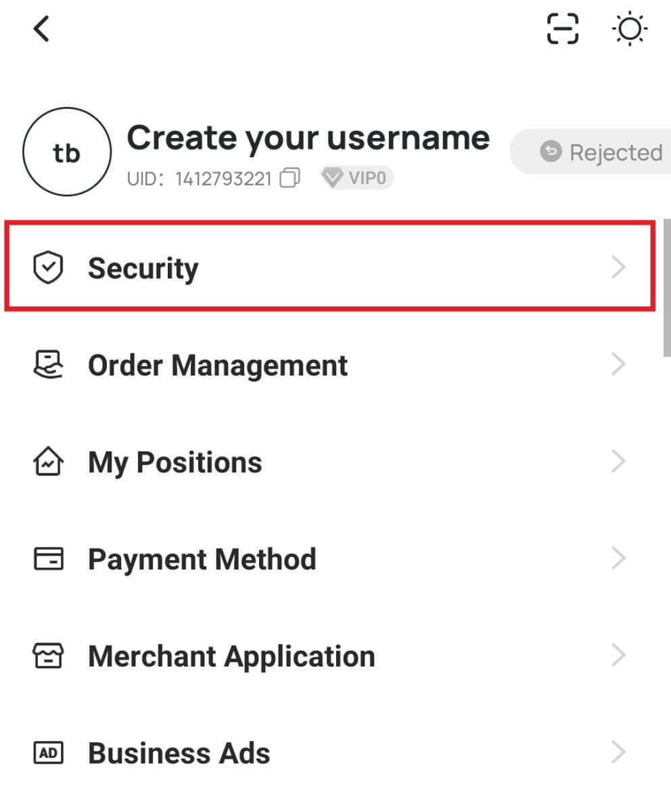
Task: Click the Security shield icon
Action: 47,267
